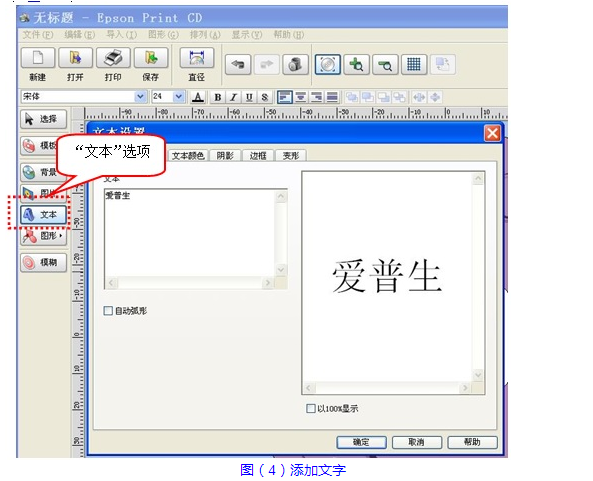Click the zoom in magnifier icon
This screenshot has height=481, width=593.
[x=356, y=64]
